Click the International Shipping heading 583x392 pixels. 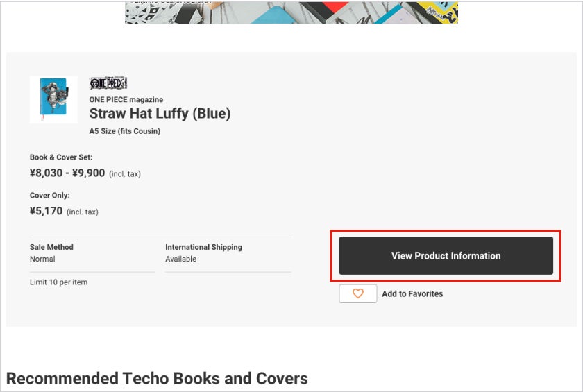pyautogui.click(x=203, y=247)
